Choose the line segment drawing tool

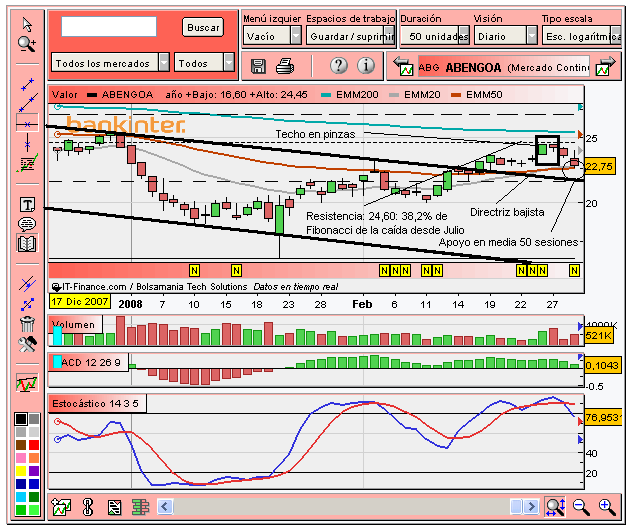click(27, 84)
